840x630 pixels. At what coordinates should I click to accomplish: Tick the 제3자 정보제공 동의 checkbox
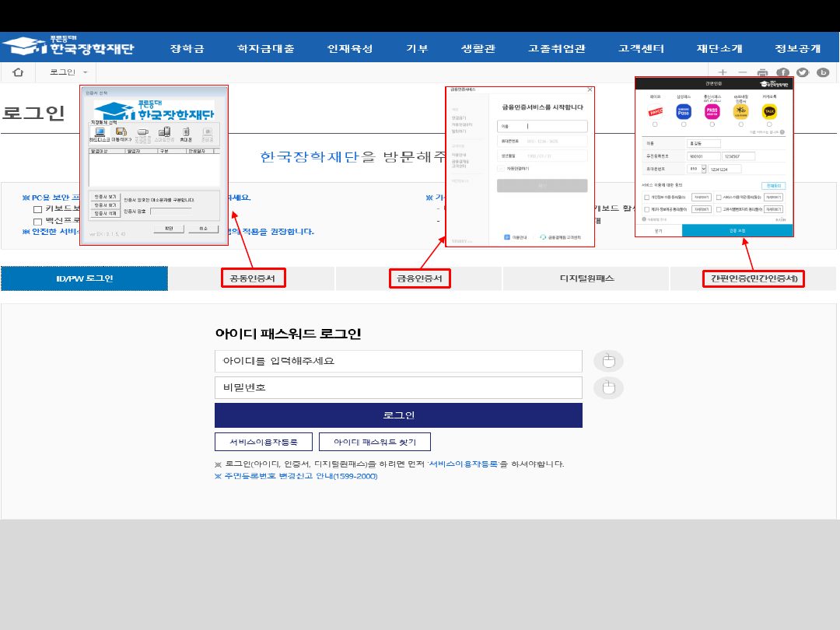[x=646, y=209]
